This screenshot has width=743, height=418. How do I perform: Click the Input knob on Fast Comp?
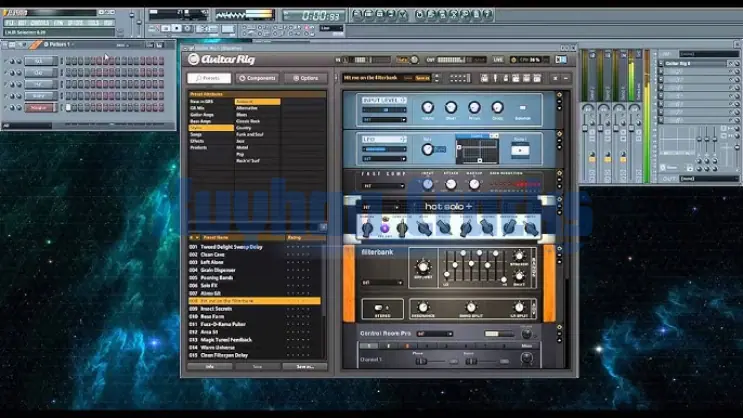(x=428, y=182)
